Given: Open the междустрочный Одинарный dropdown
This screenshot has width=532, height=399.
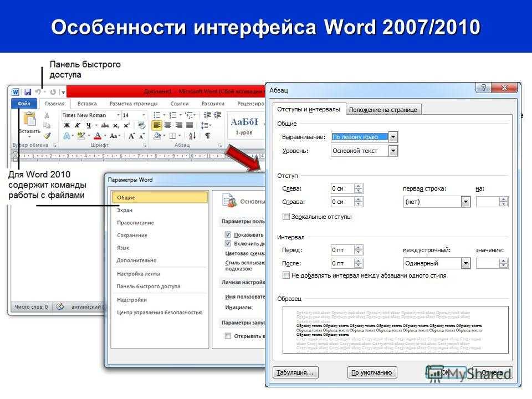Looking at the screenshot, I should (466, 263).
